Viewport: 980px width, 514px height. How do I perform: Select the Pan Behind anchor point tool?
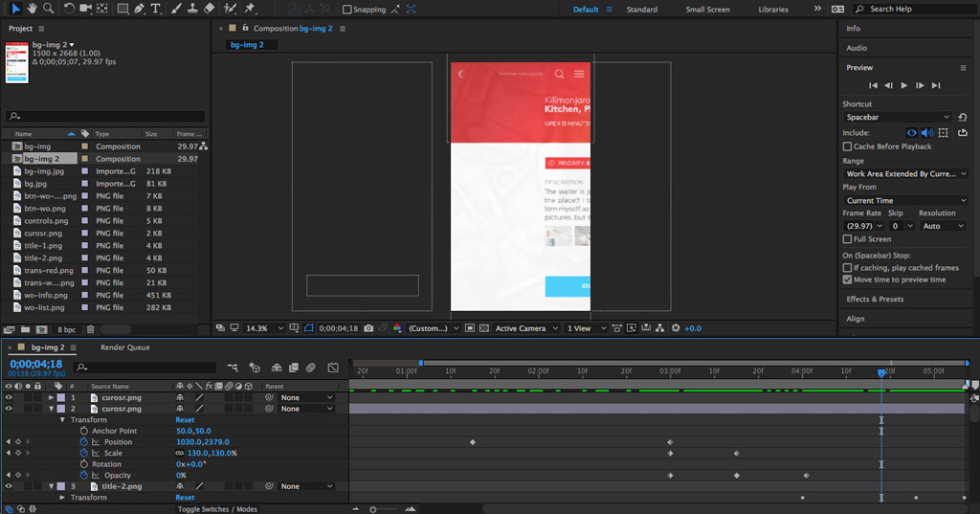point(101,9)
